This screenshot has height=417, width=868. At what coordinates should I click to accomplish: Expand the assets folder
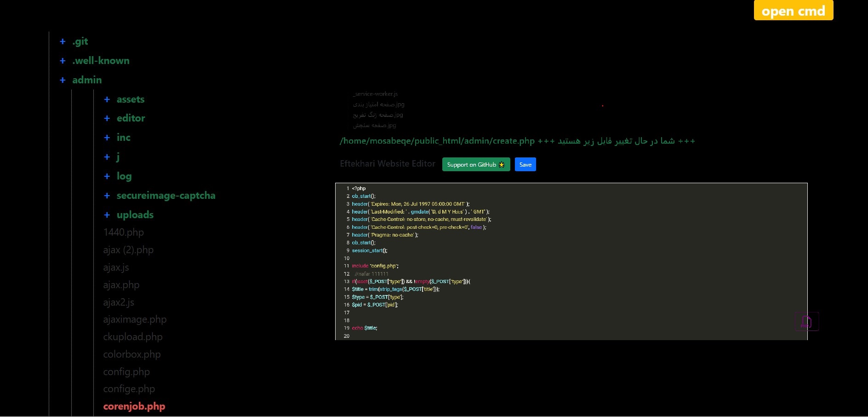[107, 99]
